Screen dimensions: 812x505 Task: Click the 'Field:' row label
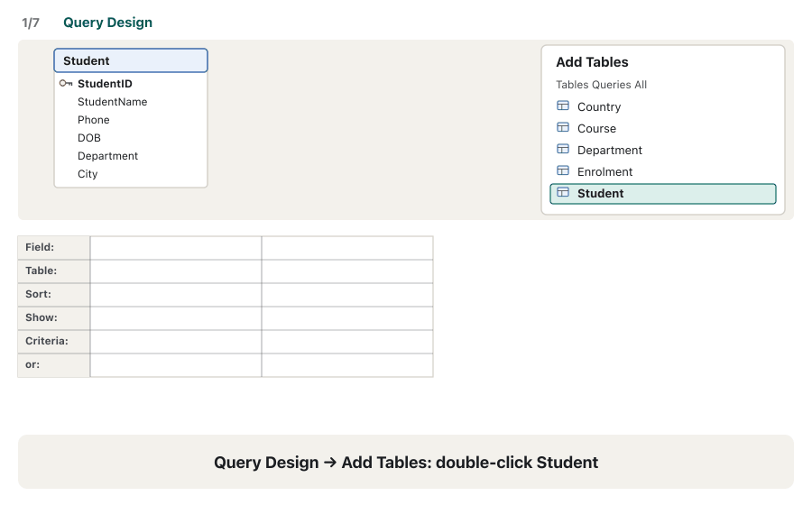40,247
